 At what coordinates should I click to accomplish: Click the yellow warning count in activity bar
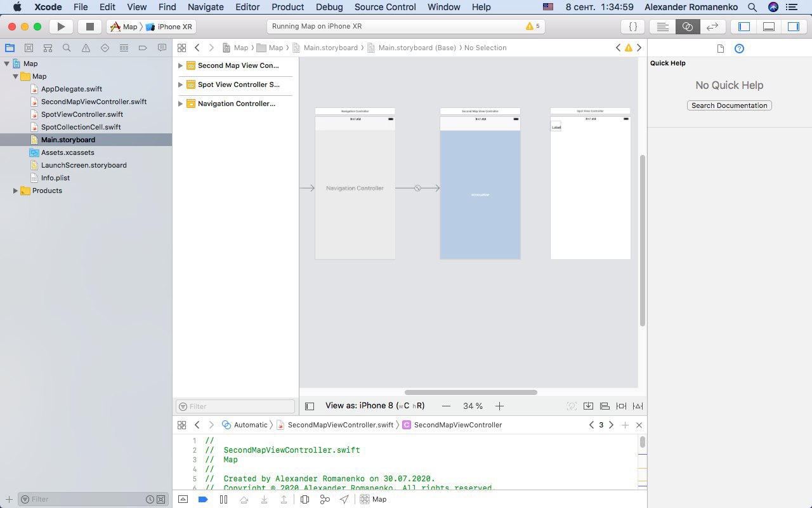tap(532, 27)
